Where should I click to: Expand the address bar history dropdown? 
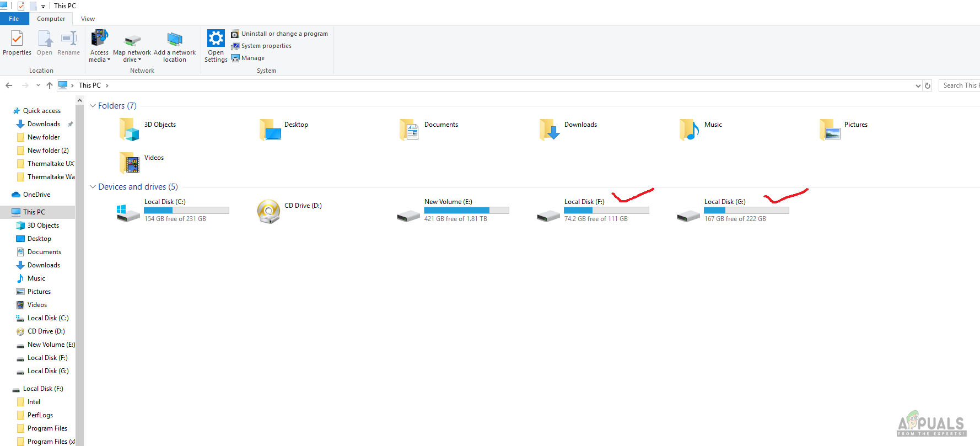(x=918, y=85)
